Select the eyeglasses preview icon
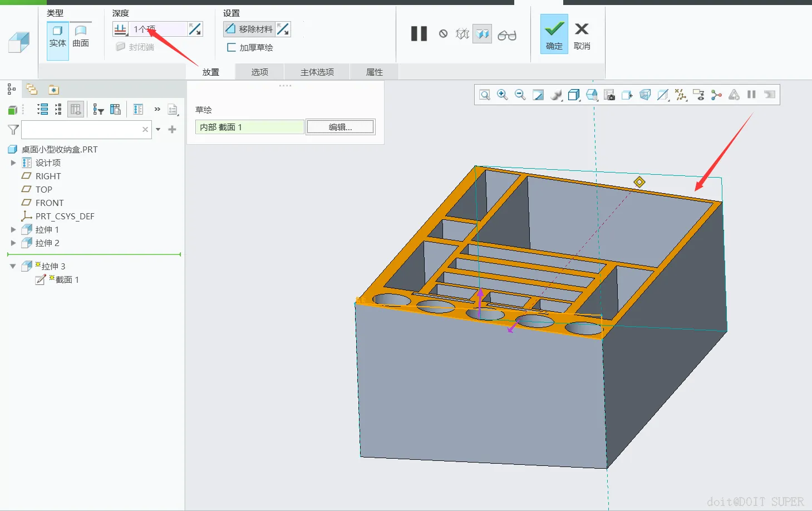Image resolution: width=812 pixels, height=511 pixels. [x=507, y=35]
